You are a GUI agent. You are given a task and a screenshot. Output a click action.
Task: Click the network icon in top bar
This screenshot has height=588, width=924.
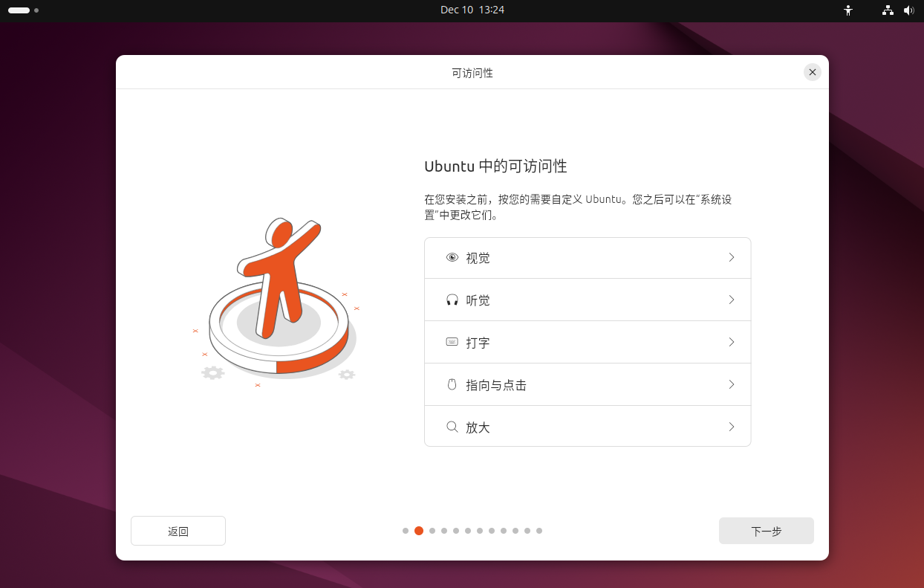887,10
